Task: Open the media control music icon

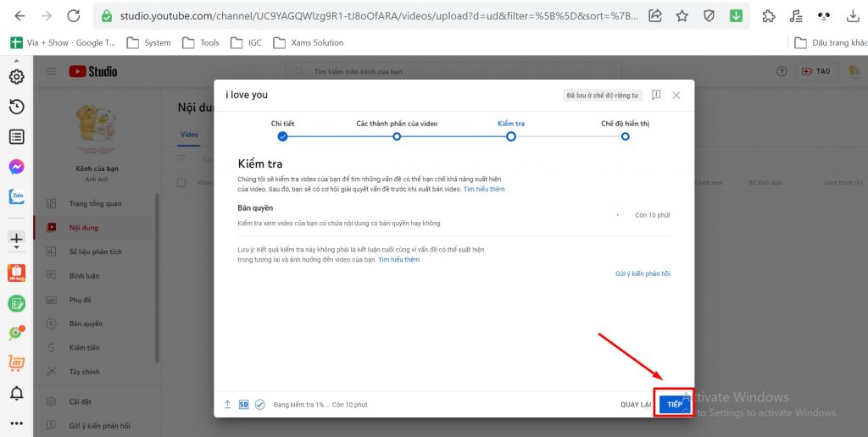Action: [x=796, y=16]
